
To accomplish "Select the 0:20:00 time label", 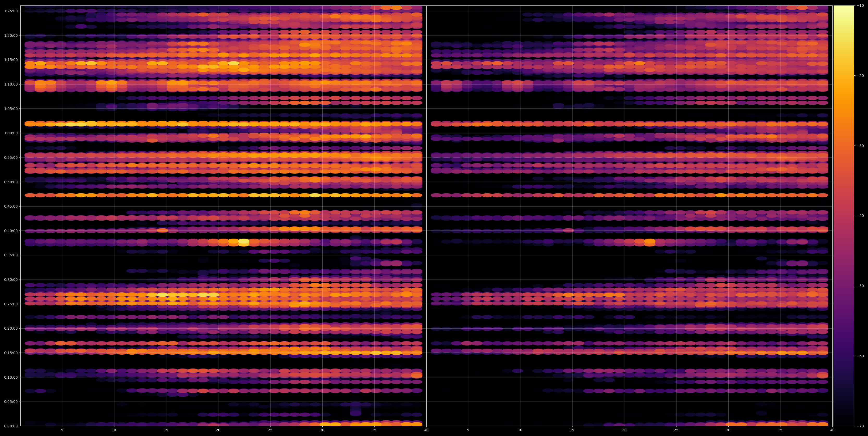I will (x=11, y=328).
